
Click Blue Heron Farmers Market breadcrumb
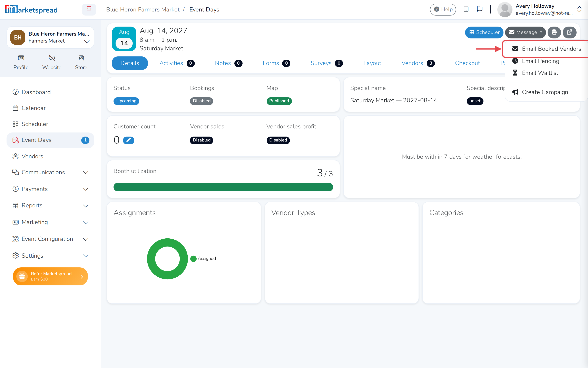[143, 9]
